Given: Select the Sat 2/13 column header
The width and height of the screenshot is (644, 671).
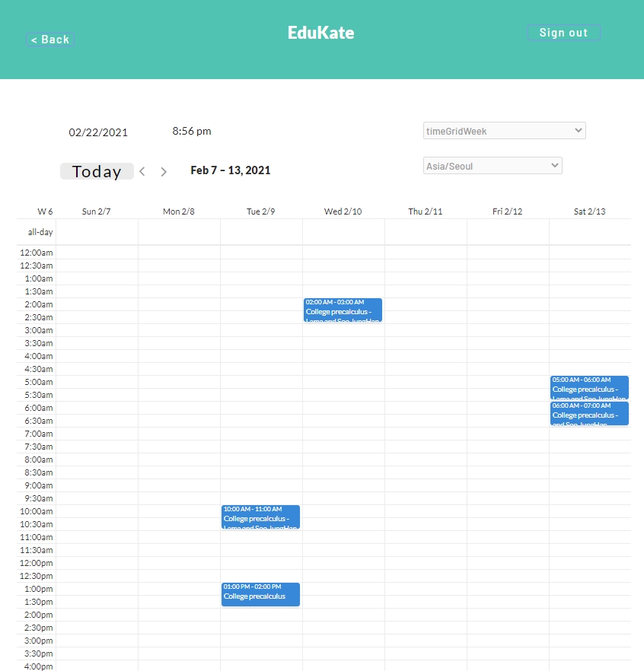Looking at the screenshot, I should (590, 211).
